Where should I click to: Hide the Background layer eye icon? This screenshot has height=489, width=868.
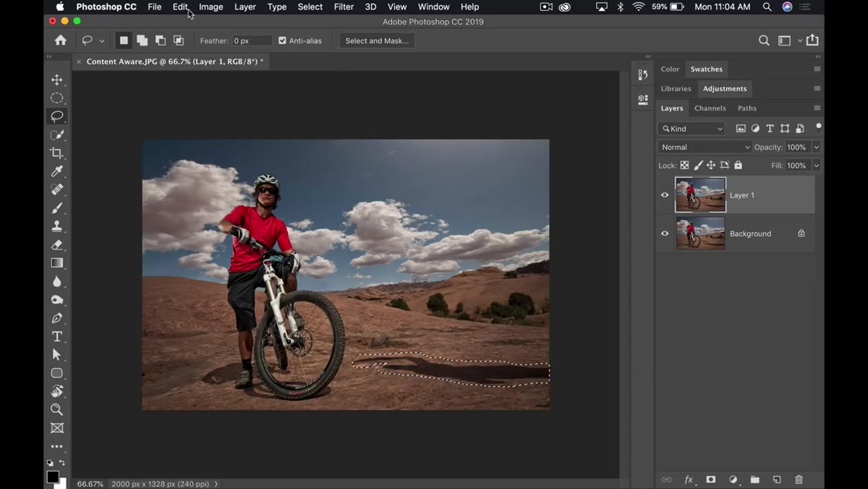[x=665, y=234]
